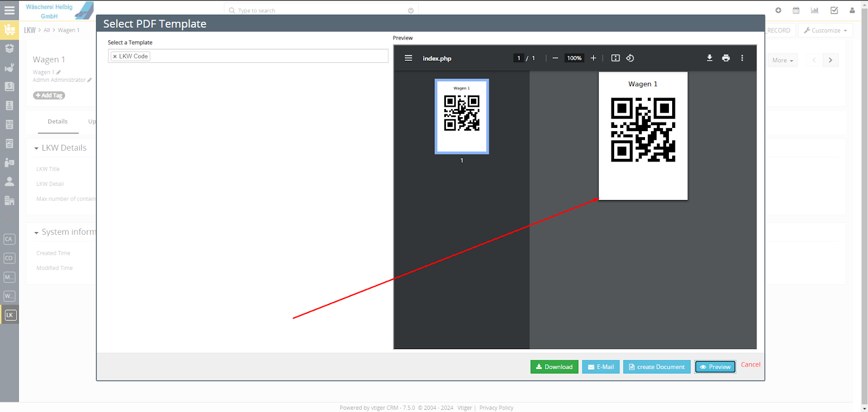This screenshot has width=868, height=412.
Task: Open quick create plus icon
Action: (x=778, y=10)
